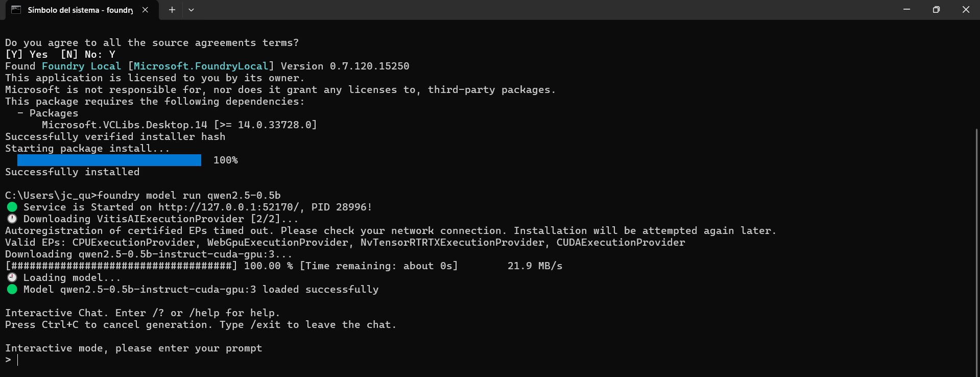Click the "foundry model run qwen2.5-0.5b" command
This screenshot has height=377, width=980.
coord(189,195)
